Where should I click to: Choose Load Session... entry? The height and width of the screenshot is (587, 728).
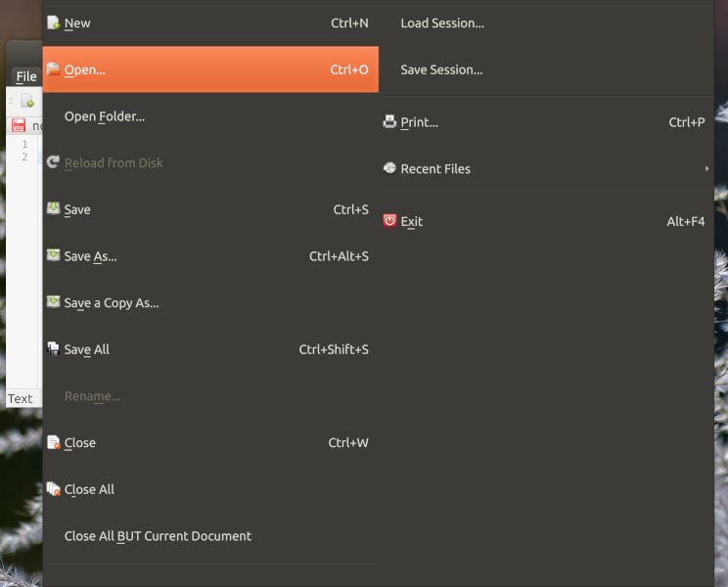pos(546,23)
